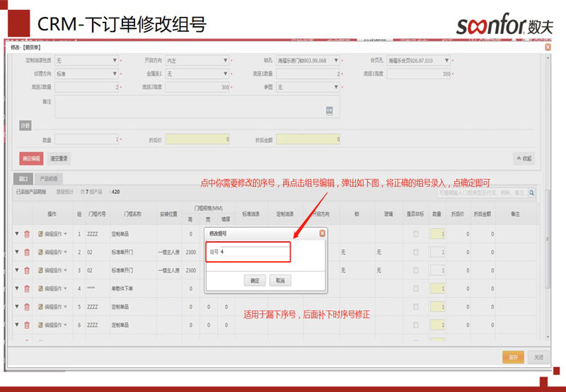
Task: Delete row 1 using the trash icon
Action: 27,234
